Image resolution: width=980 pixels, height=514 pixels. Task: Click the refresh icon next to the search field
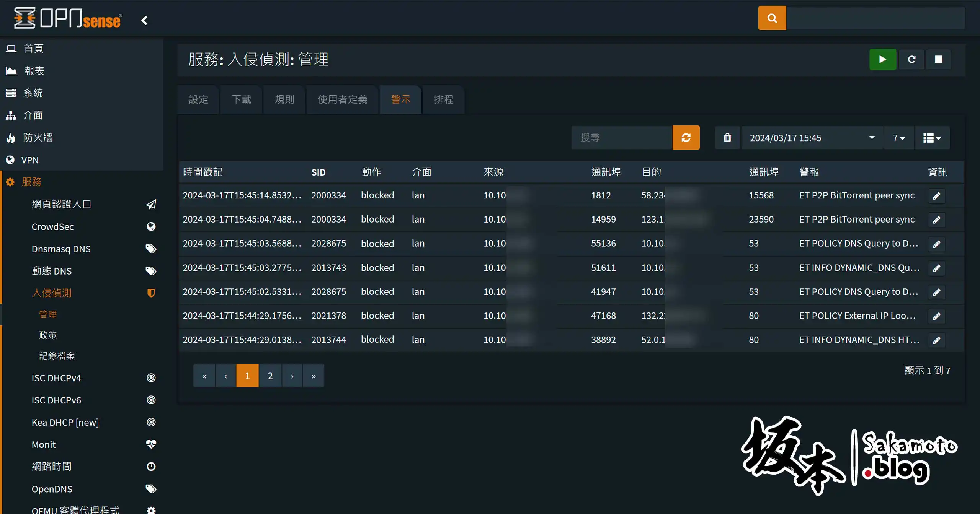coord(686,138)
